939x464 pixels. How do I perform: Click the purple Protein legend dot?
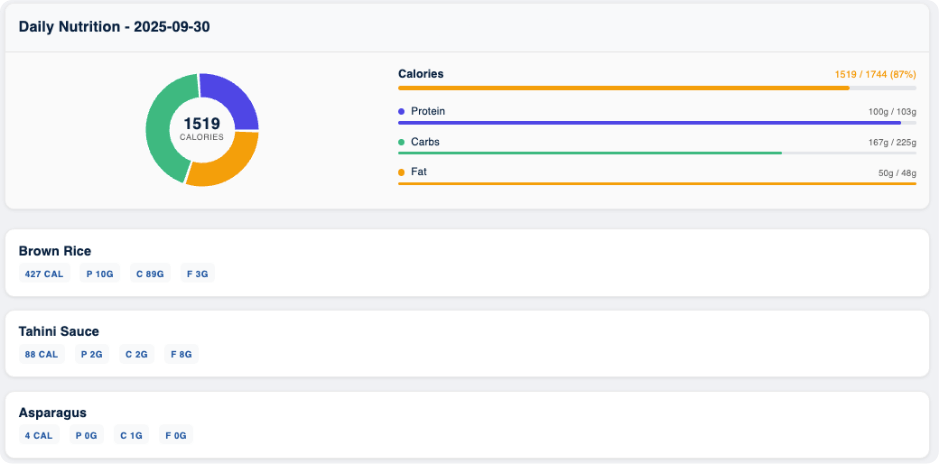tap(402, 111)
